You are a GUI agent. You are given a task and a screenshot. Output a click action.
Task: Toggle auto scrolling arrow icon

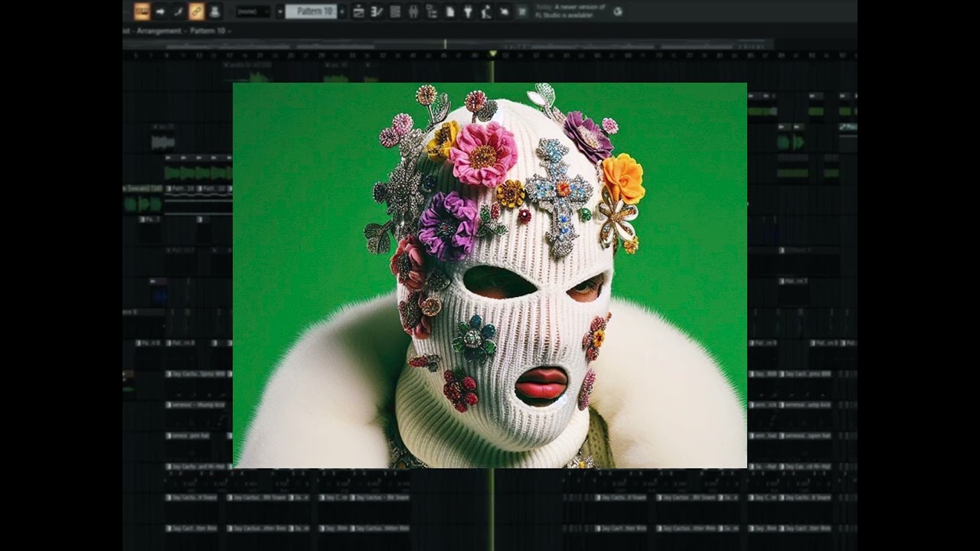[160, 11]
